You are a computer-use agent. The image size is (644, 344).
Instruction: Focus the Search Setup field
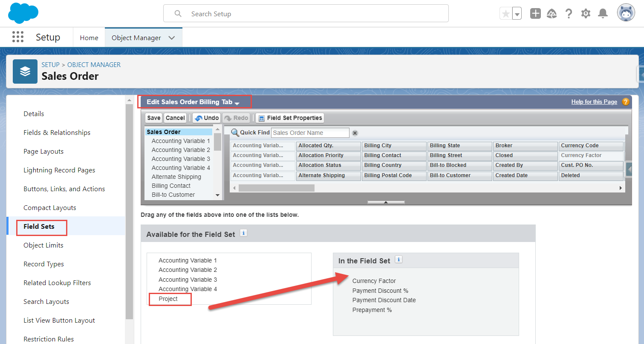click(x=306, y=14)
